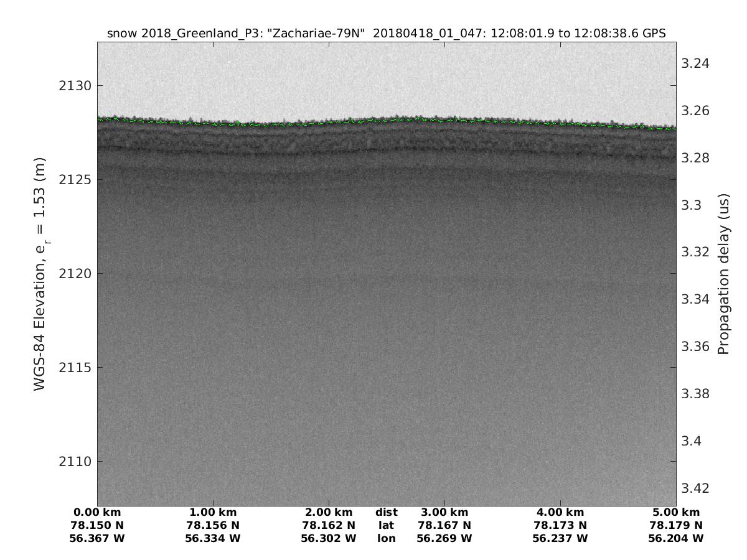Click the plot title starting "snow 2018_Greenland_P3"

click(x=387, y=34)
